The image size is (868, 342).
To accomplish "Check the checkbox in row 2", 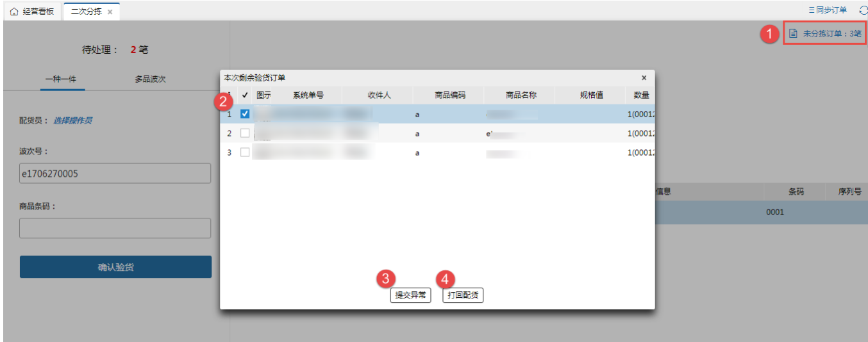I will click(245, 133).
